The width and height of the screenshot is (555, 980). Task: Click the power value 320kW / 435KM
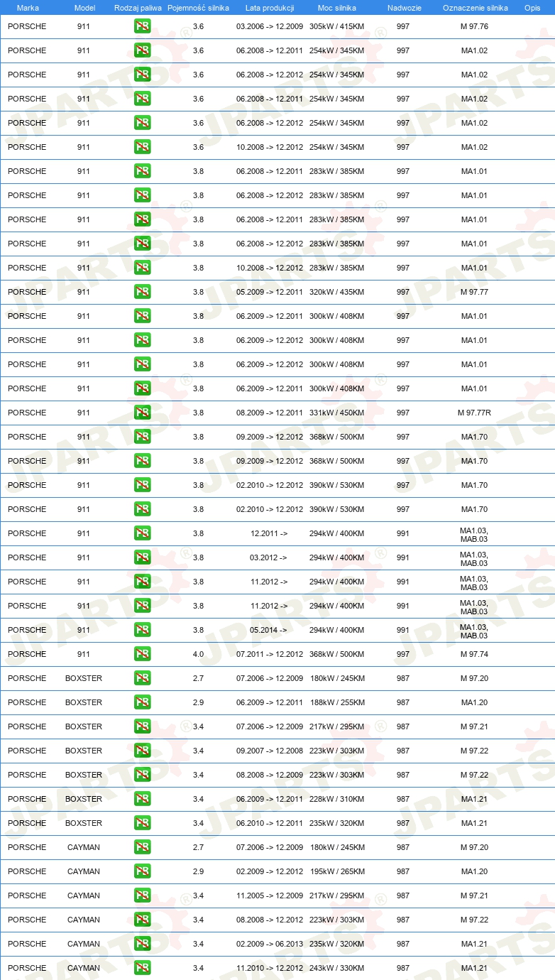pyautogui.click(x=336, y=292)
